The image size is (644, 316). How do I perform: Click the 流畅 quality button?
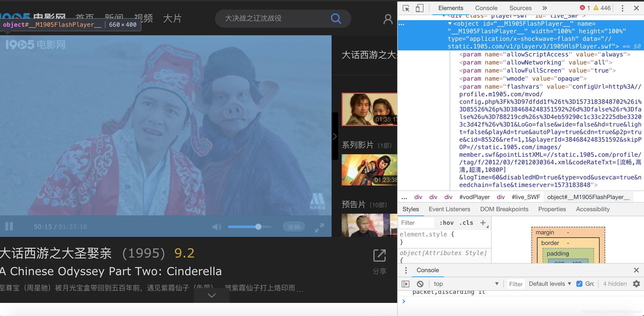[x=294, y=227]
